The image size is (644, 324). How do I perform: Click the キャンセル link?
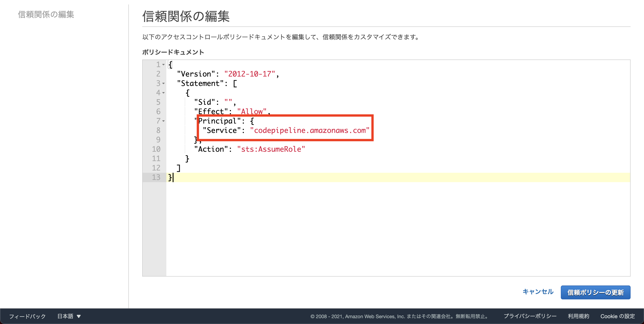pos(538,292)
